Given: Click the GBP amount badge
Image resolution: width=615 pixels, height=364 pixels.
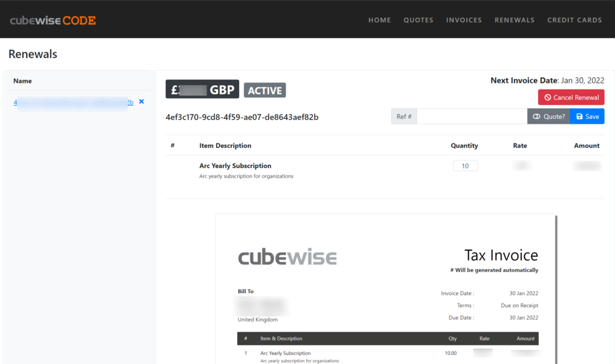Looking at the screenshot, I should click(202, 89).
